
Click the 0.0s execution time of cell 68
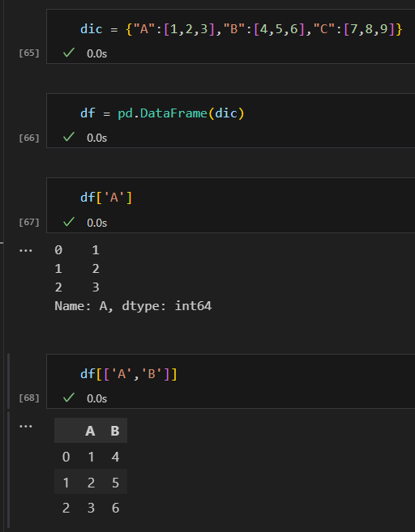click(x=96, y=398)
